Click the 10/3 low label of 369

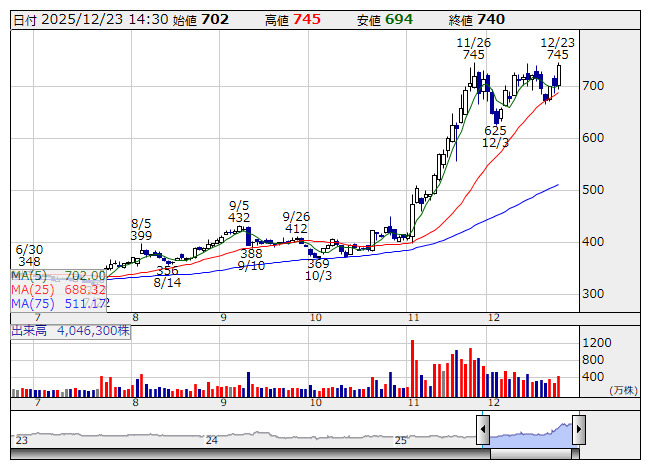pos(318,269)
